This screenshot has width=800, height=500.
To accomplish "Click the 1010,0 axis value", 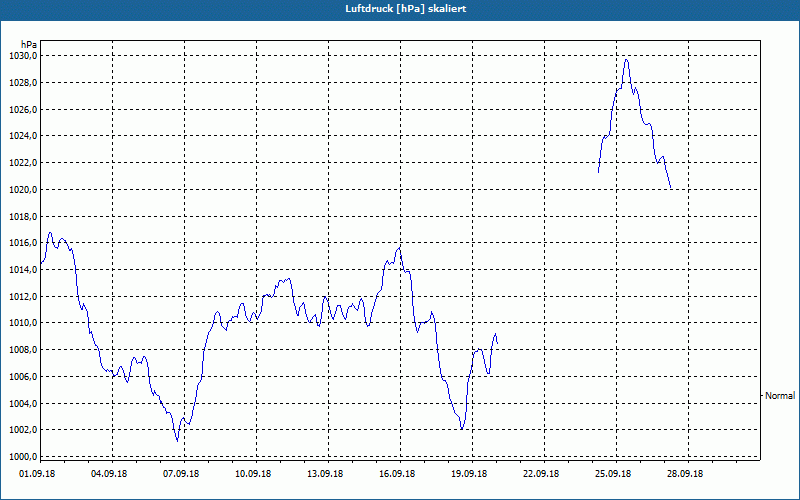I will (x=23, y=323).
